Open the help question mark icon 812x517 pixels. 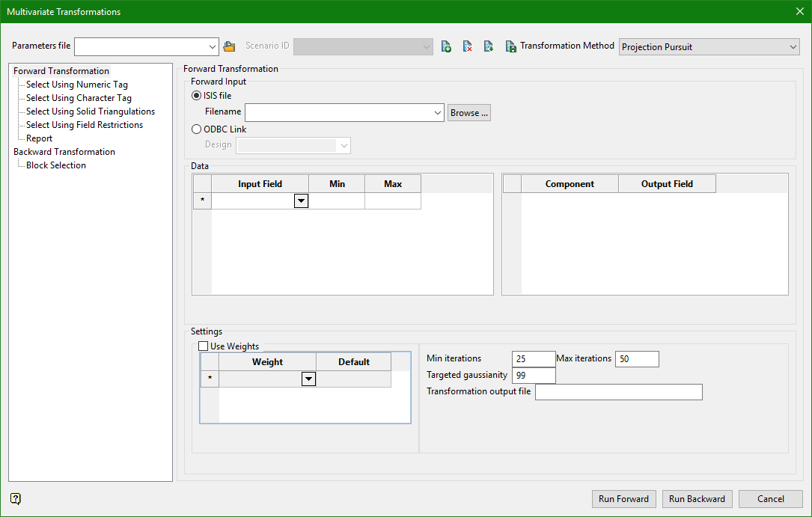pyautogui.click(x=16, y=499)
